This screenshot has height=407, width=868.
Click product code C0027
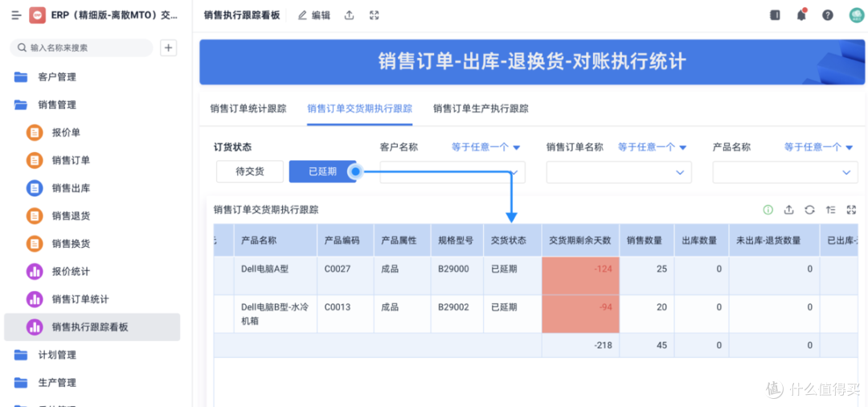337,269
